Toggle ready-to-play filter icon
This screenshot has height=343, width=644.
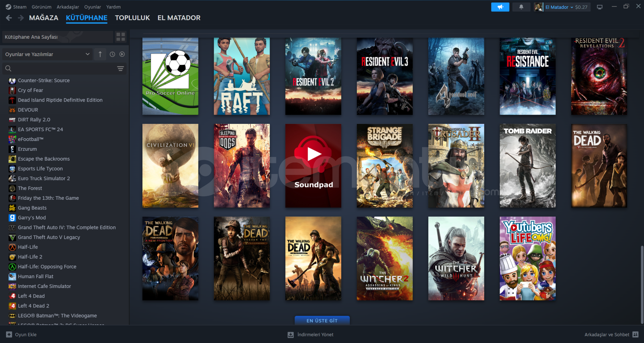(x=122, y=54)
